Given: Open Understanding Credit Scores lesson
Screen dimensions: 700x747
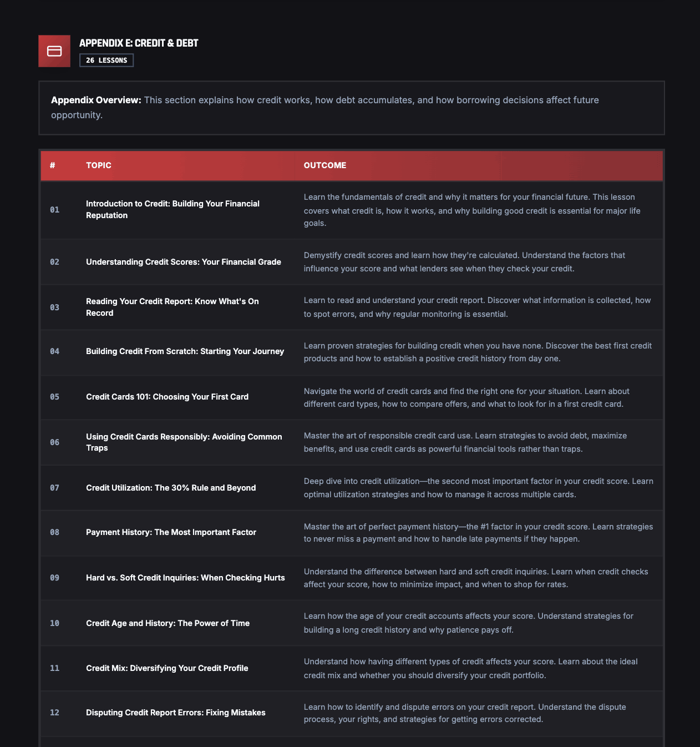Looking at the screenshot, I should 184,262.
